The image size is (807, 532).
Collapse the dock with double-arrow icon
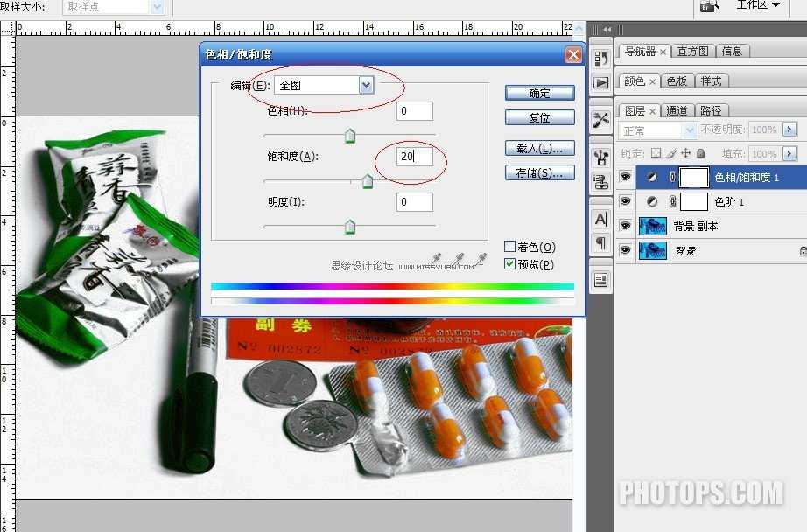[607, 30]
